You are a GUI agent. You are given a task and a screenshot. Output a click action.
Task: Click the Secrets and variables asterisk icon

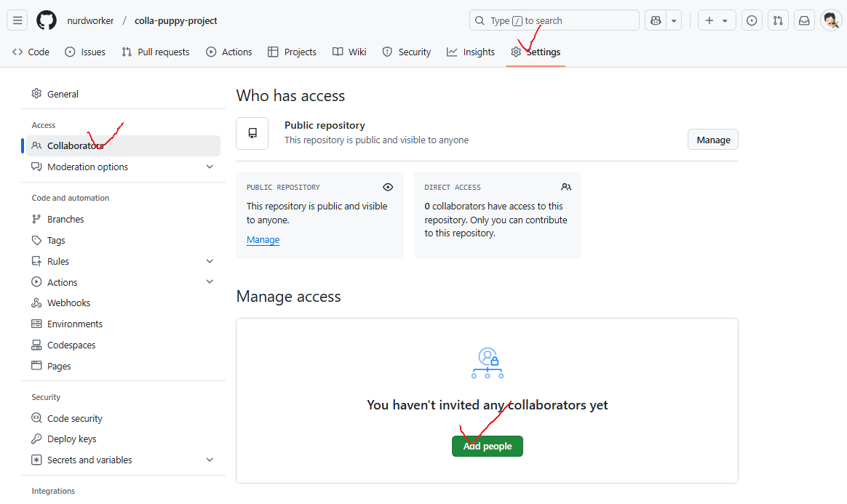coord(36,460)
